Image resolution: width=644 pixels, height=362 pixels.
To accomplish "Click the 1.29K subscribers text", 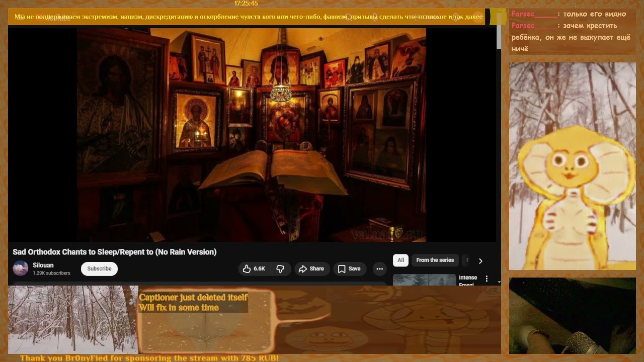I will click(51, 274).
